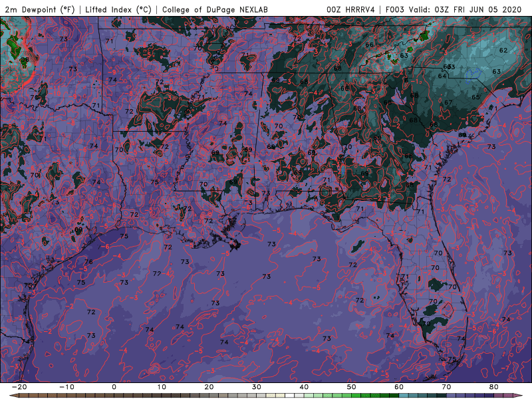This screenshot has width=532, height=399.
Task: Click the "F003" forecast hour in header
Action: tap(394, 9)
